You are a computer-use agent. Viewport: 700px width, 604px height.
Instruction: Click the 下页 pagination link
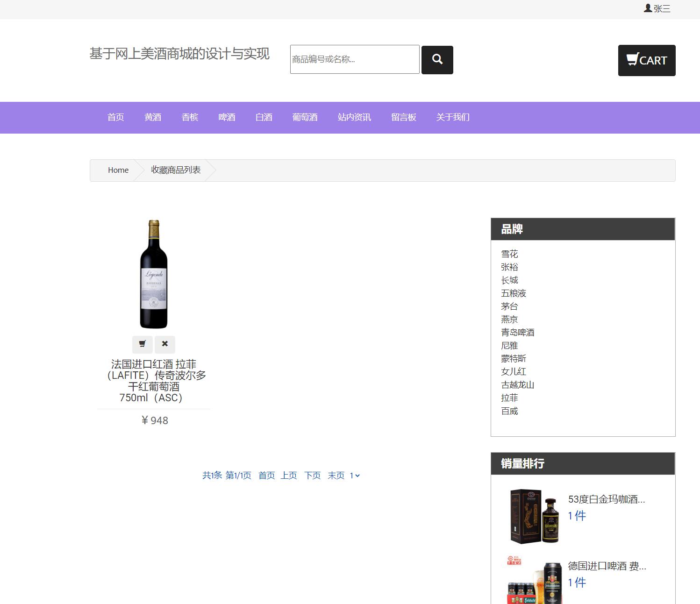point(312,476)
